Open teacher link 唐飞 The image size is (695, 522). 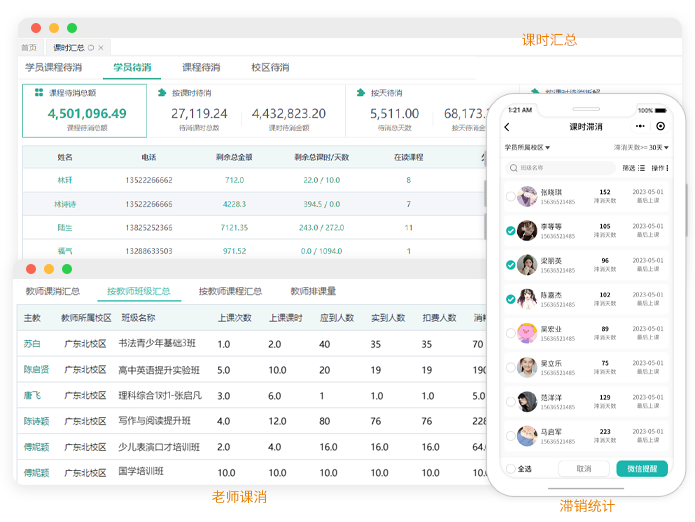pos(32,395)
